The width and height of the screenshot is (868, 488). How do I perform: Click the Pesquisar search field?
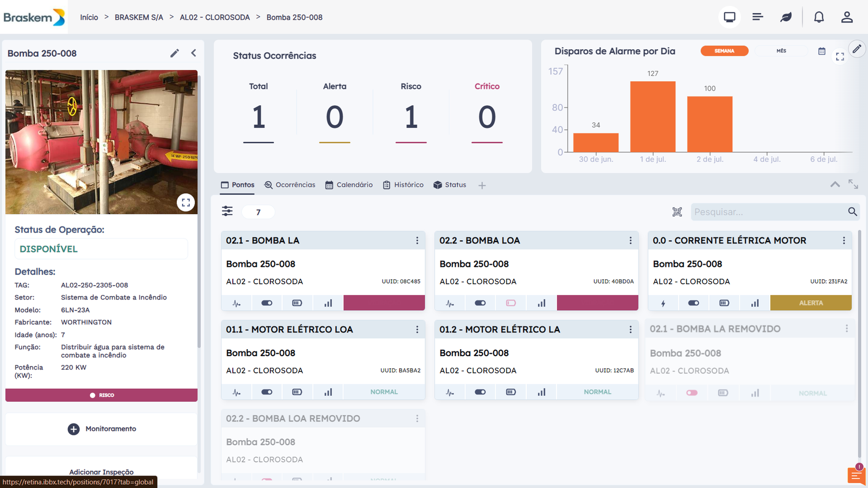coord(768,212)
